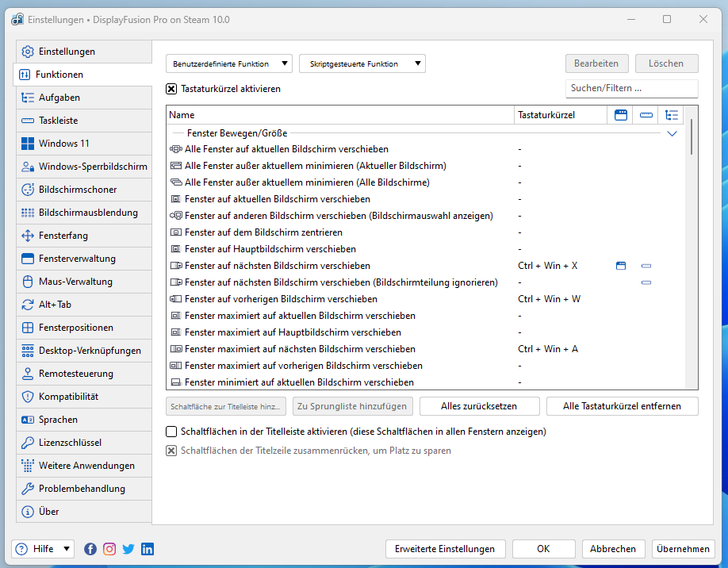Go to the Taskleiste section

pyautogui.click(x=84, y=121)
